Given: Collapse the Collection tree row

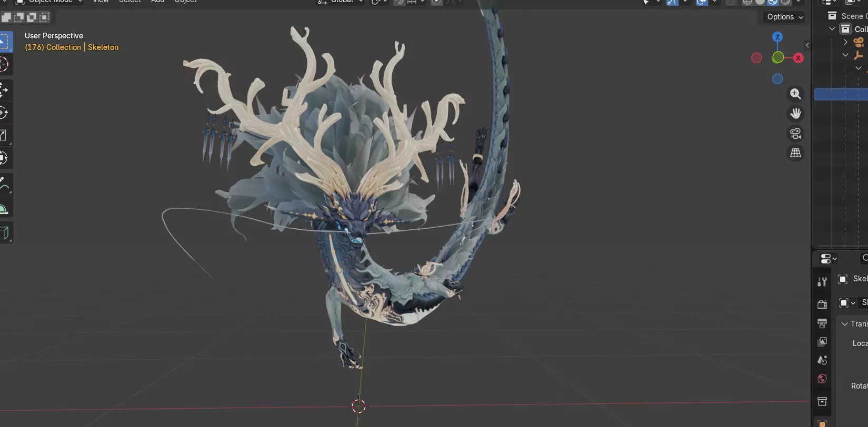Looking at the screenshot, I should 832,29.
